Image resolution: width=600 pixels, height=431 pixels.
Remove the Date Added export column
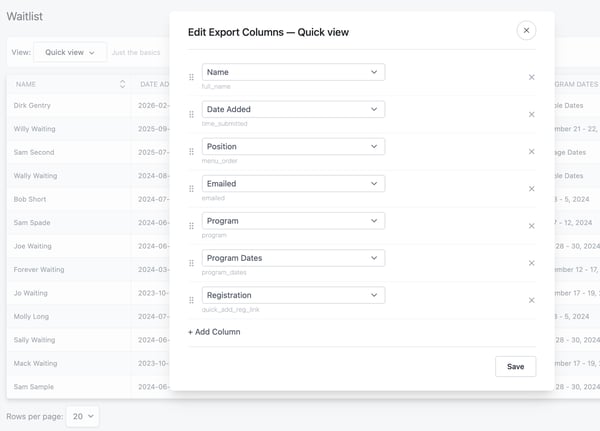[532, 114]
